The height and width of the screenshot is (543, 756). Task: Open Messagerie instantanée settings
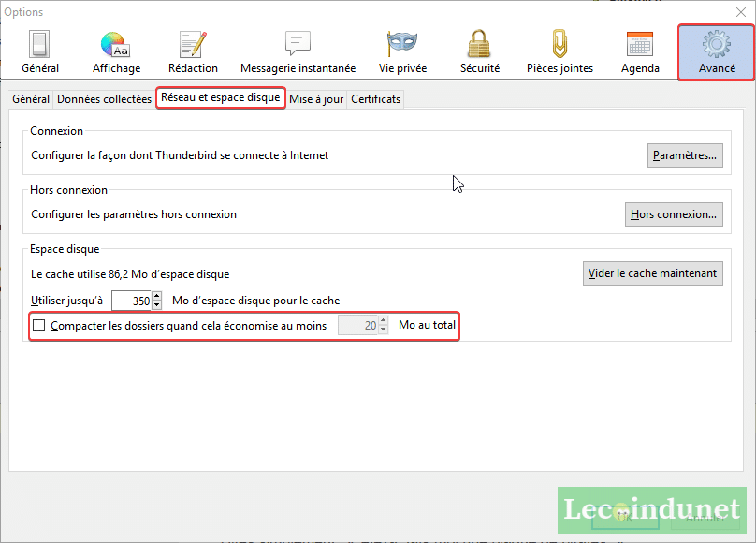coord(298,52)
